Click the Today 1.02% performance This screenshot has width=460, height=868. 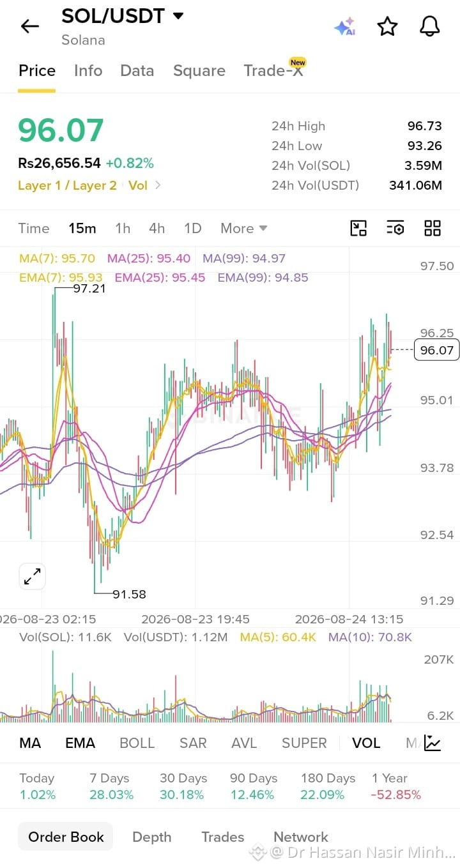(37, 786)
